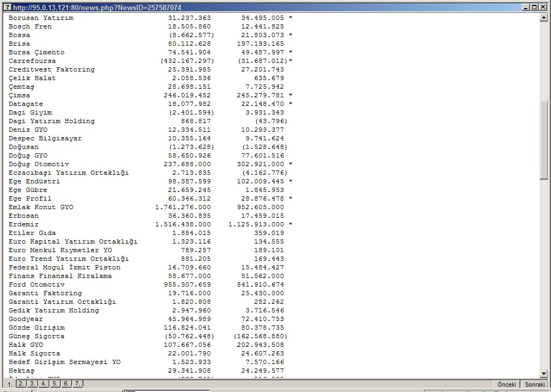Click the Halk GYO company name
This screenshot has height=392, width=551.
coord(26,345)
